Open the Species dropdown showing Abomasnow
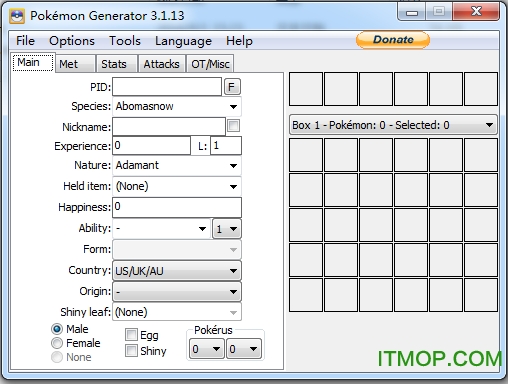508x384 pixels. [x=177, y=106]
